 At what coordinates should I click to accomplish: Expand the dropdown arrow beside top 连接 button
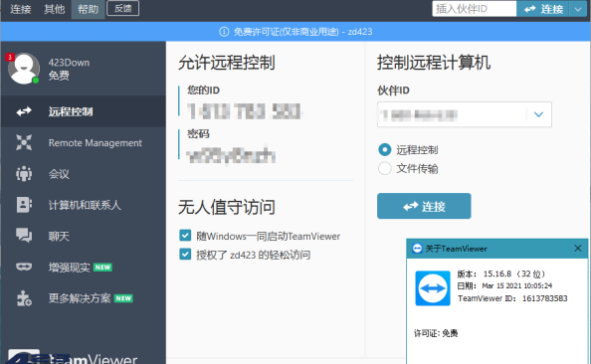pyautogui.click(x=578, y=9)
